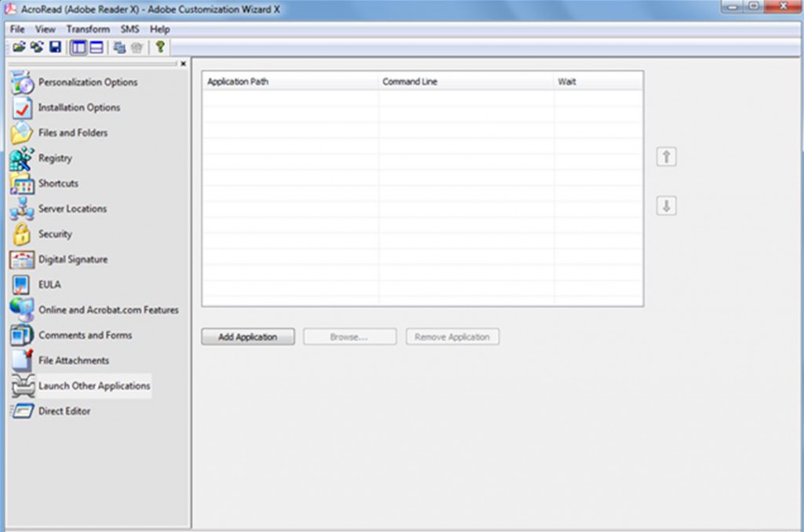Open the SMS menu
Viewport: 804px width, 532px height.
pos(130,29)
